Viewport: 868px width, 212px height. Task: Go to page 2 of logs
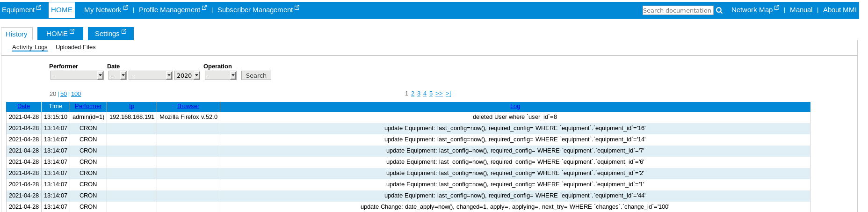(412, 94)
